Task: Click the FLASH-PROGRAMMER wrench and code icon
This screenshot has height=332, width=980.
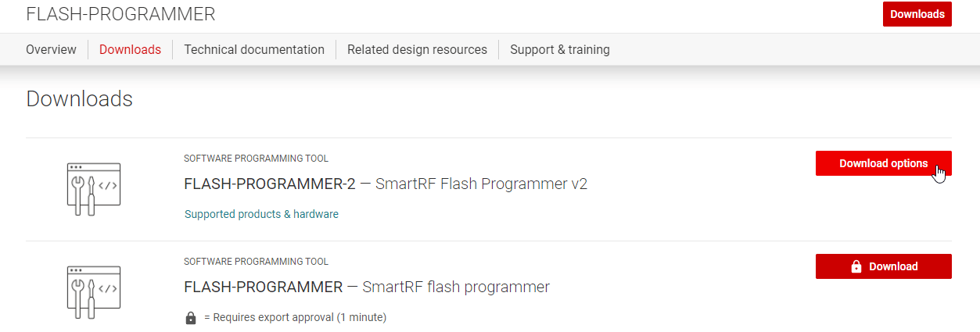Action: (94, 292)
